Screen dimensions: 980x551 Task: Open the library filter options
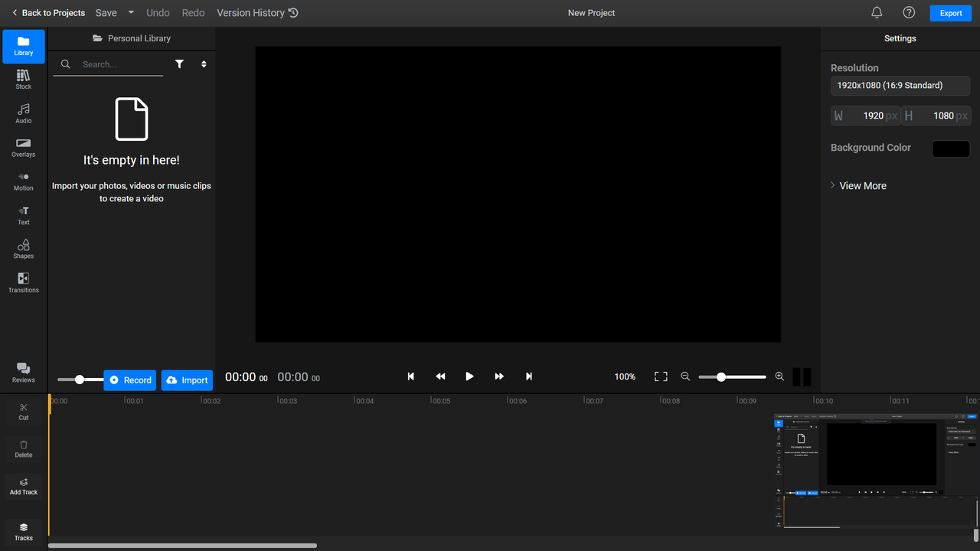(x=179, y=64)
